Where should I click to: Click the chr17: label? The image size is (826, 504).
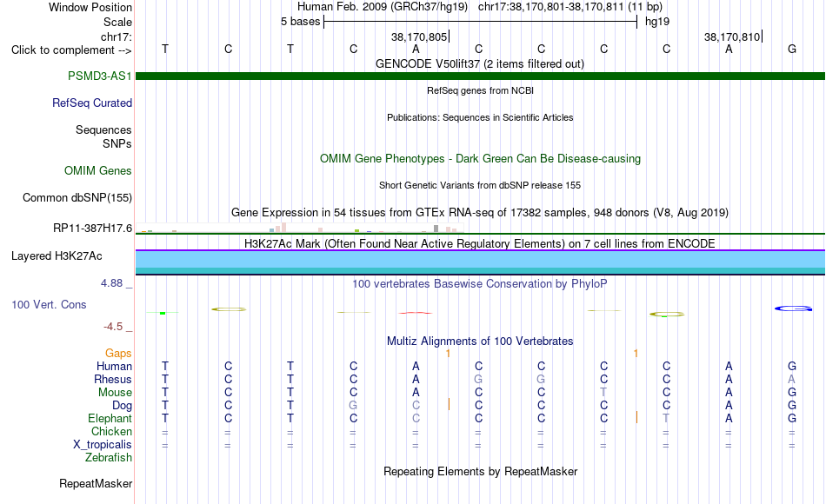[x=116, y=36]
